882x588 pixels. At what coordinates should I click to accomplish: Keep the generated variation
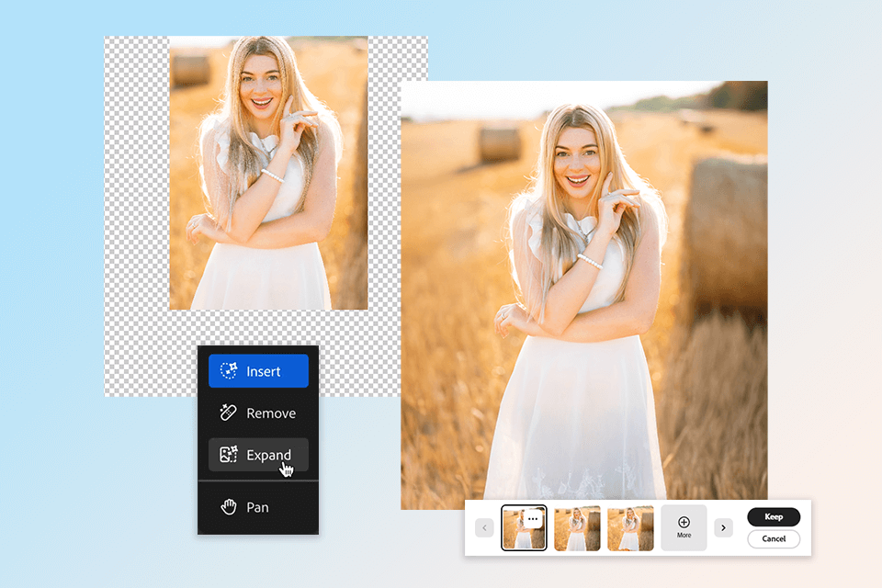click(x=774, y=516)
